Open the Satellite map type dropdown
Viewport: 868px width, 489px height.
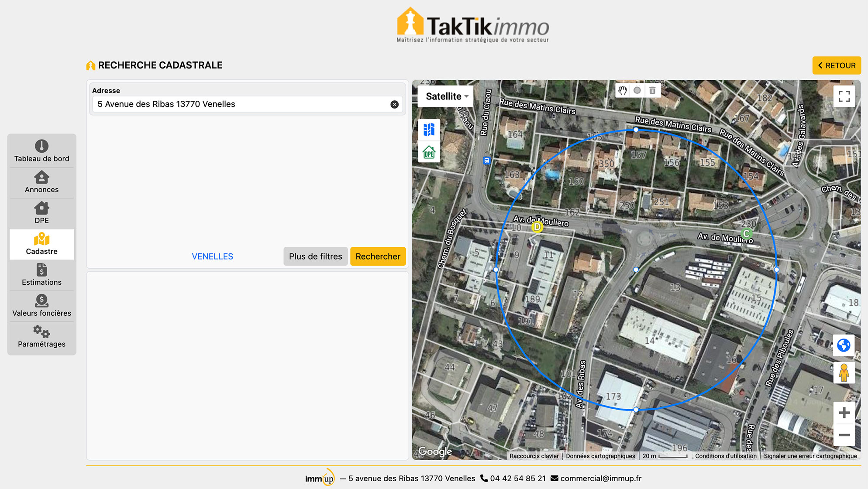pos(446,96)
